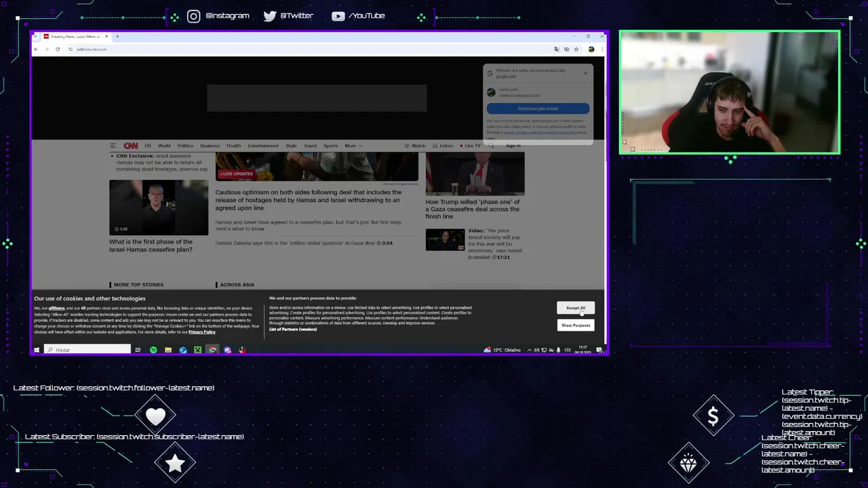The height and width of the screenshot is (488, 868).
Task: Click the Watch link in CNN header
Action: click(x=415, y=146)
